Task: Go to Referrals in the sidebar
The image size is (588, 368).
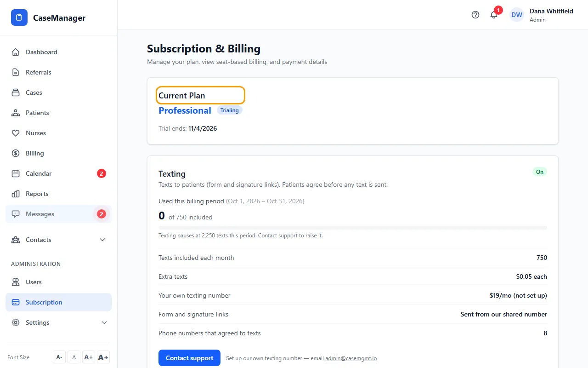Action: pyautogui.click(x=58, y=72)
